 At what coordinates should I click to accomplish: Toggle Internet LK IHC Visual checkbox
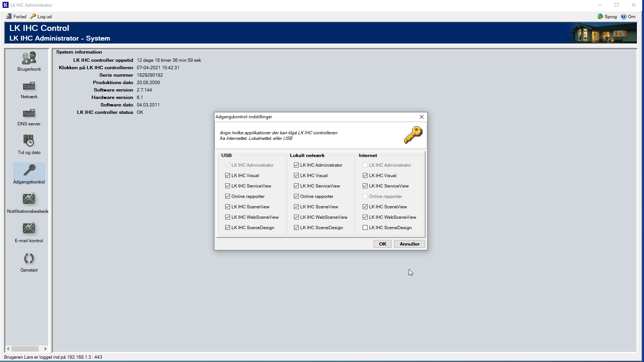tap(365, 176)
